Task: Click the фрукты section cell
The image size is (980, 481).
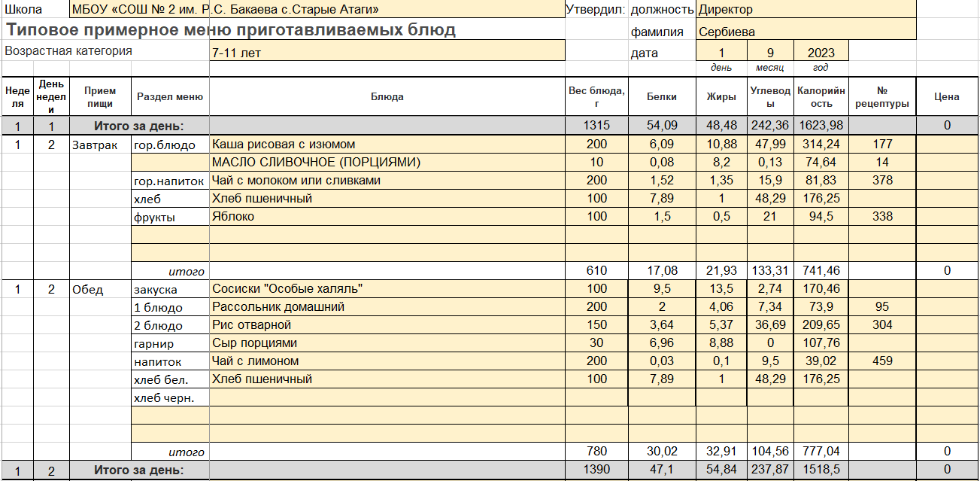Action: coord(170,217)
